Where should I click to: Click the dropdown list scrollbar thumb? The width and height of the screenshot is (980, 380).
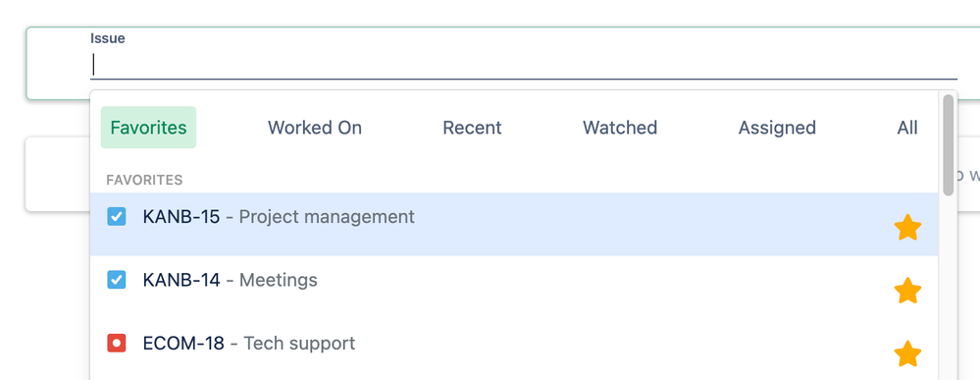click(x=949, y=144)
